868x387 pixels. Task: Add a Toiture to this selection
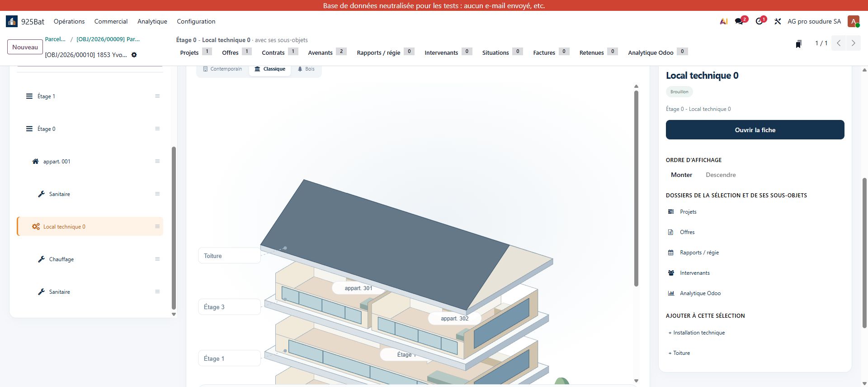click(679, 353)
